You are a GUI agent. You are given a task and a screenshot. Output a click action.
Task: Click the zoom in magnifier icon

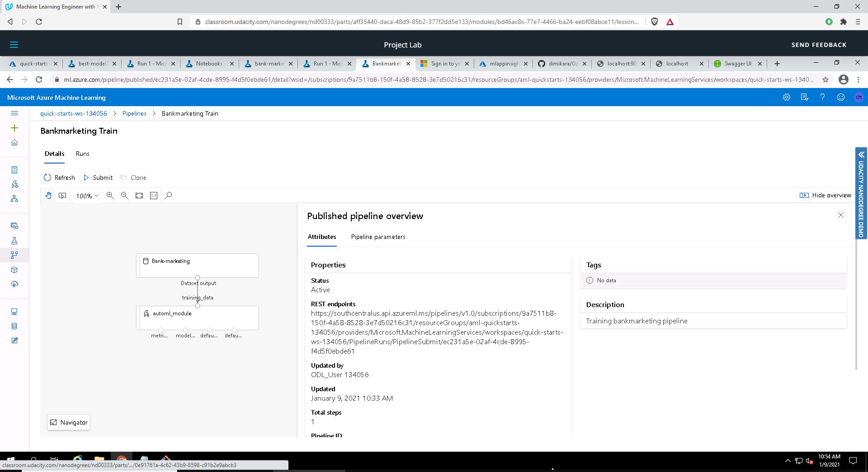coord(110,196)
